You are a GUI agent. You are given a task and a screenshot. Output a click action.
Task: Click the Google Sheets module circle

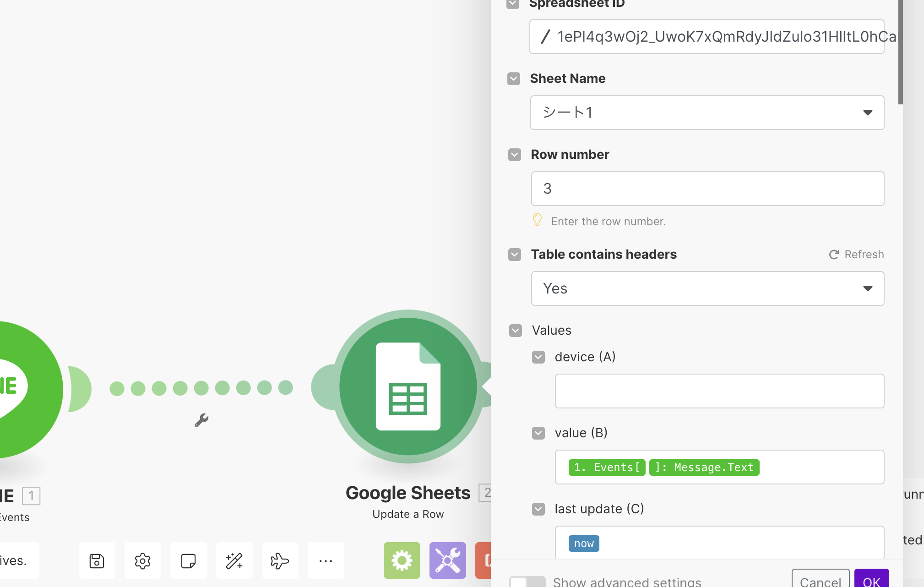click(x=408, y=386)
